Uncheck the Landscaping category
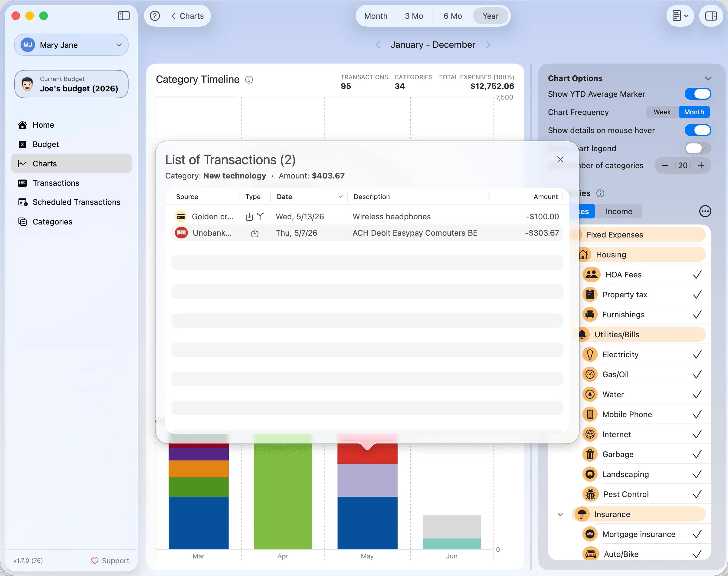The width and height of the screenshot is (728, 576). click(697, 474)
